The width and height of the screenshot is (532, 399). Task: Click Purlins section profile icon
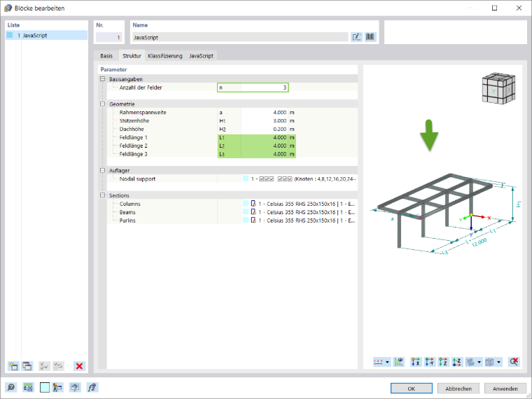pyautogui.click(x=253, y=220)
